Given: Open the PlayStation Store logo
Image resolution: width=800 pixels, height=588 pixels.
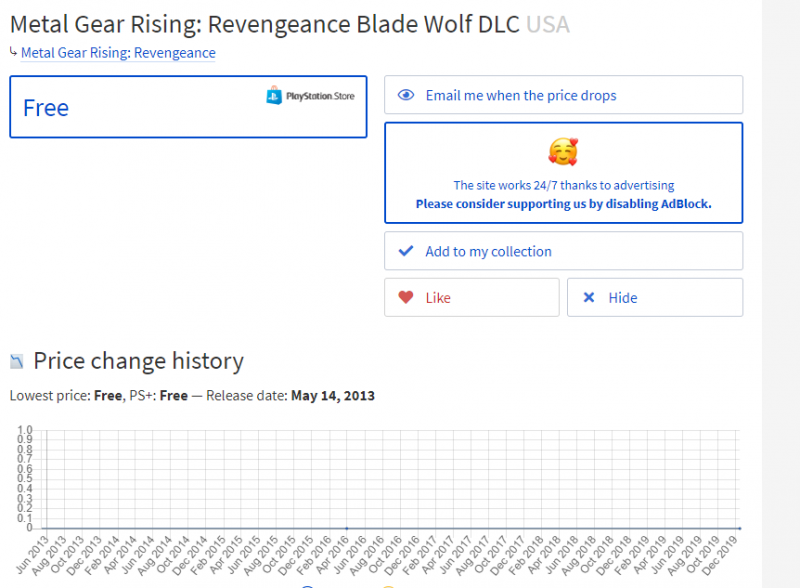Looking at the screenshot, I should [x=310, y=96].
